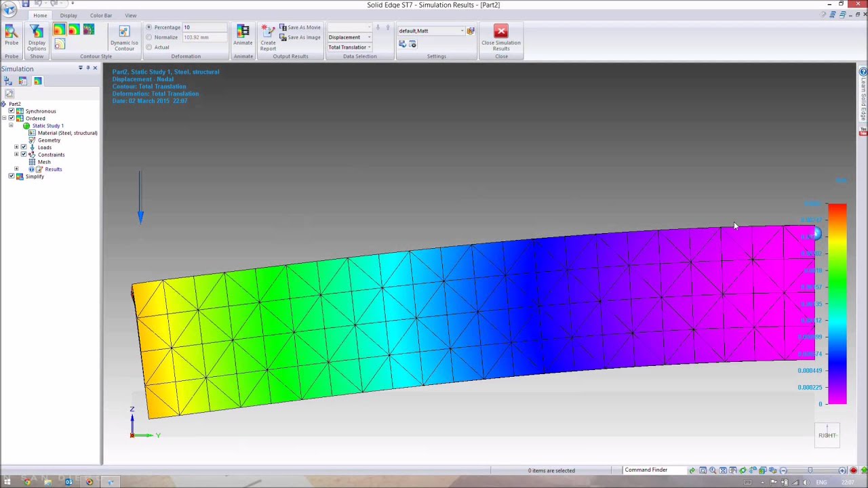Select the Percentage deformation option
Viewport: 868px width, 488px height.
(163, 28)
